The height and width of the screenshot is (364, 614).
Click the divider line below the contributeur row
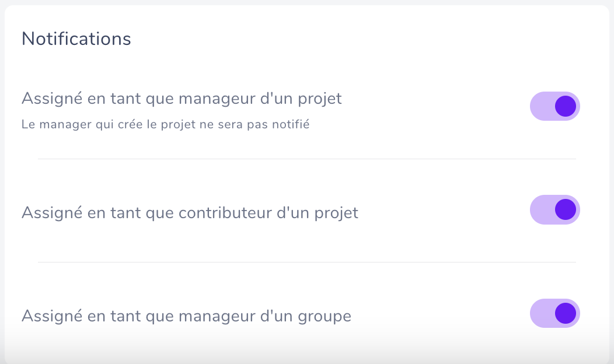[307, 262]
